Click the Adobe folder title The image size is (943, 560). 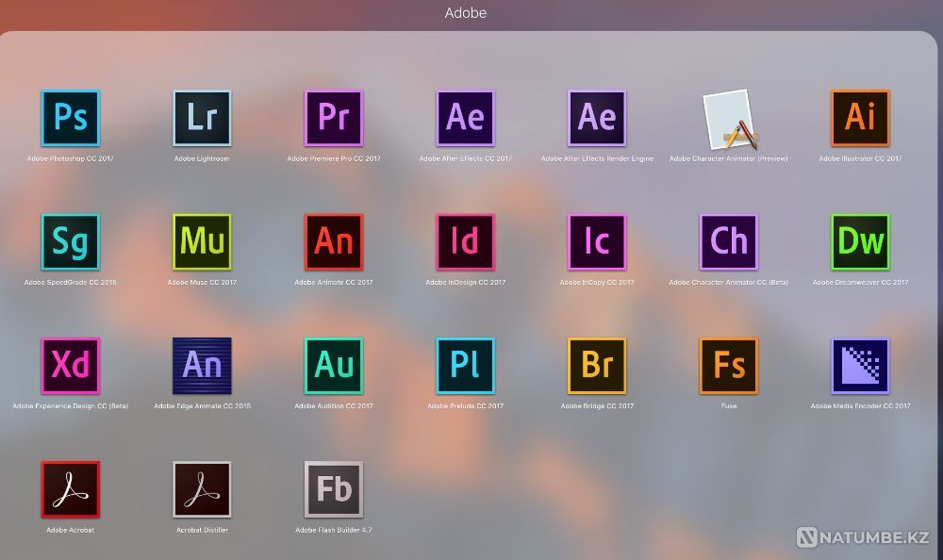click(x=466, y=12)
